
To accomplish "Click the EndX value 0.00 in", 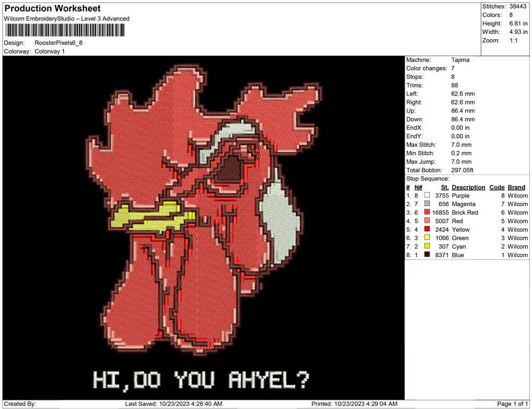I will (461, 127).
